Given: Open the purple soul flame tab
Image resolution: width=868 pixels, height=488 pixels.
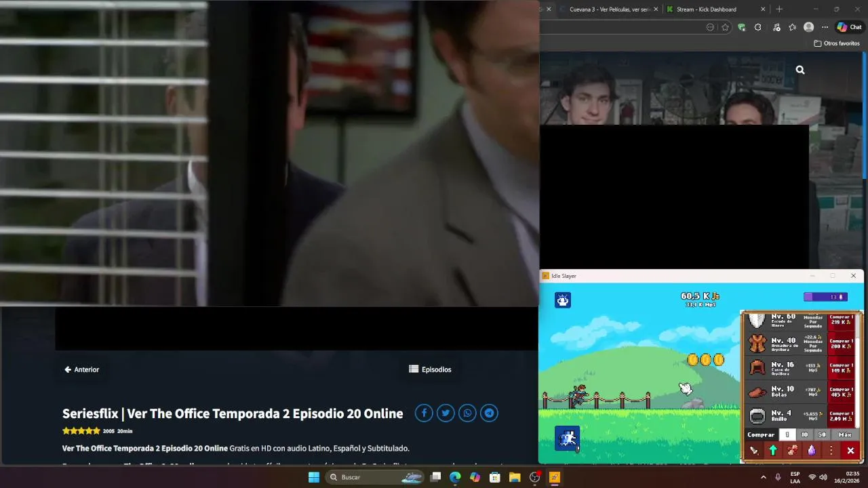Looking at the screenshot, I should click(x=812, y=451).
